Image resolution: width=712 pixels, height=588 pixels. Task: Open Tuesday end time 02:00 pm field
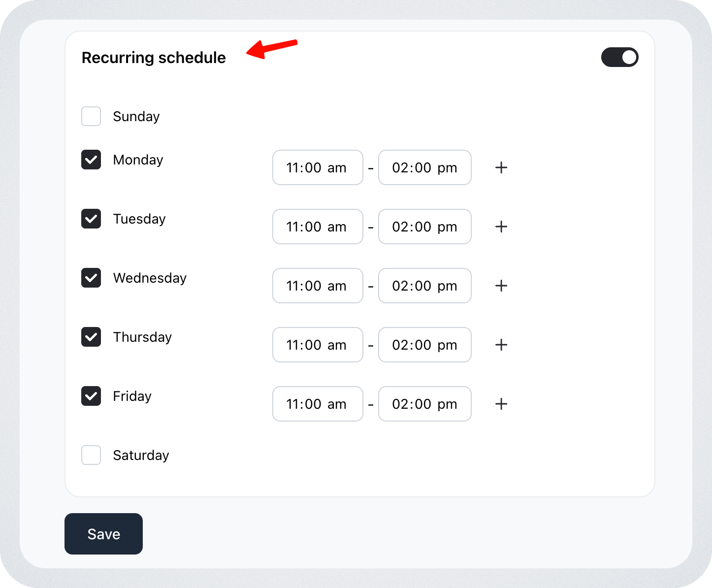tap(424, 227)
